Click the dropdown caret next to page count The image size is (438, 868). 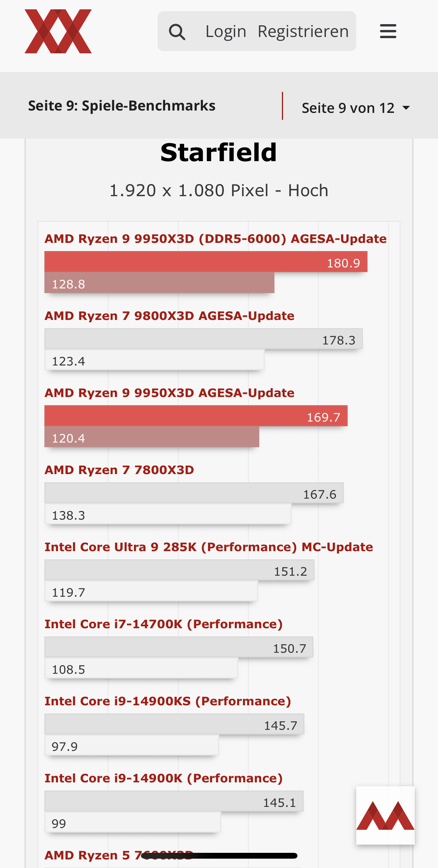(x=406, y=108)
